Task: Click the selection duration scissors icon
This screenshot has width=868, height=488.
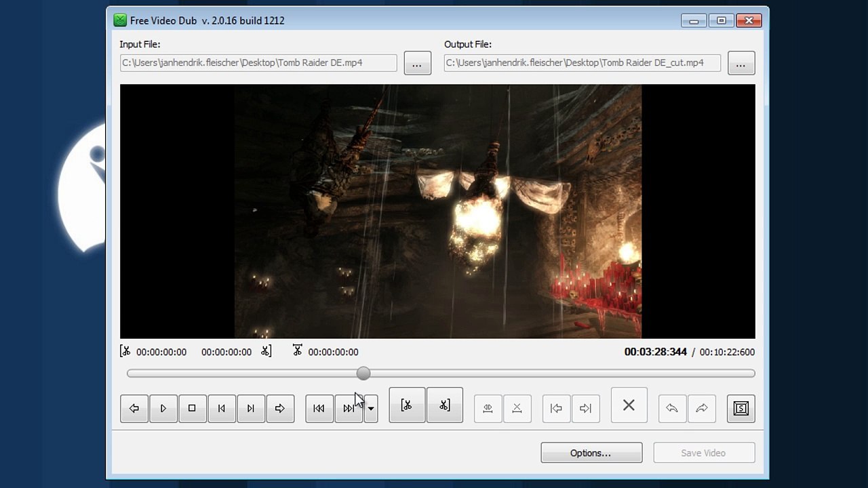Action: (297, 350)
